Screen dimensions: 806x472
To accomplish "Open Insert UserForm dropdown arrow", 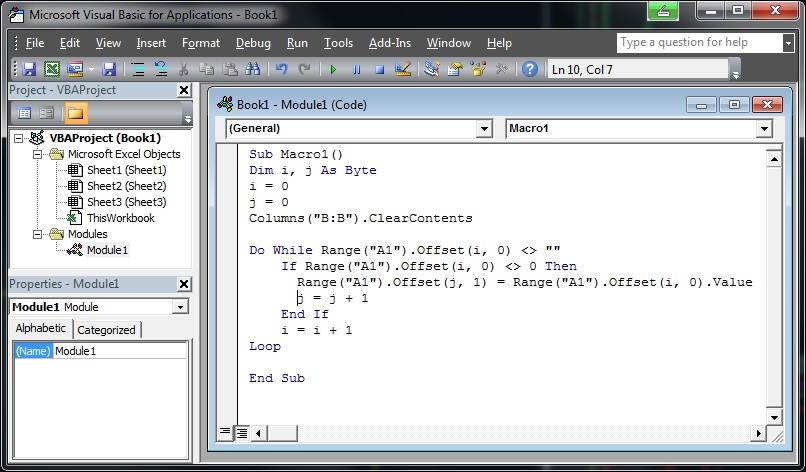I will click(91, 69).
